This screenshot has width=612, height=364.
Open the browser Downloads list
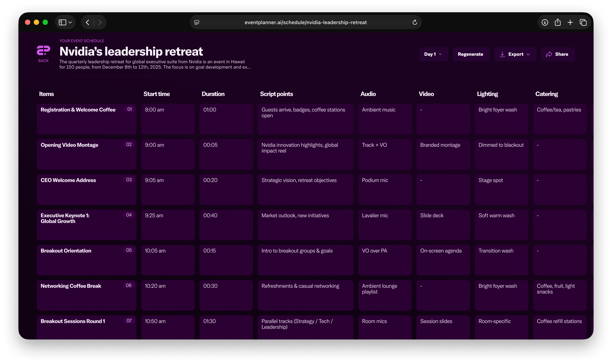click(x=545, y=22)
